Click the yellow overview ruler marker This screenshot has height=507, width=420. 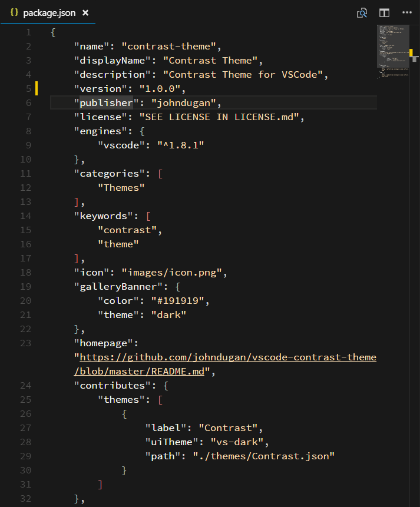[x=411, y=52]
